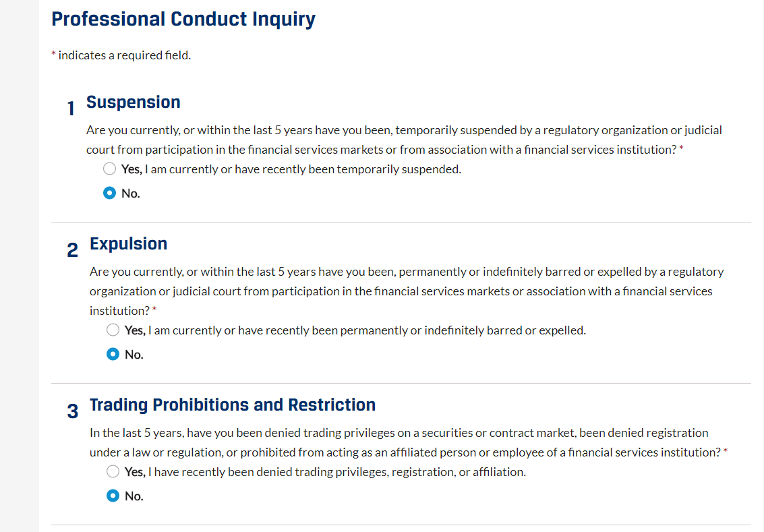Click the 'indicates a required field' note
764x532 pixels.
(121, 55)
